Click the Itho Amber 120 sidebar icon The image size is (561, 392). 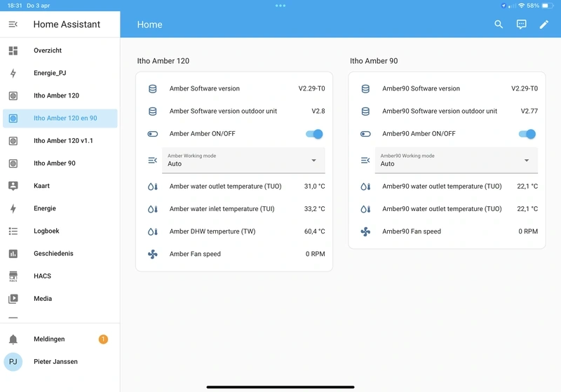[13, 95]
